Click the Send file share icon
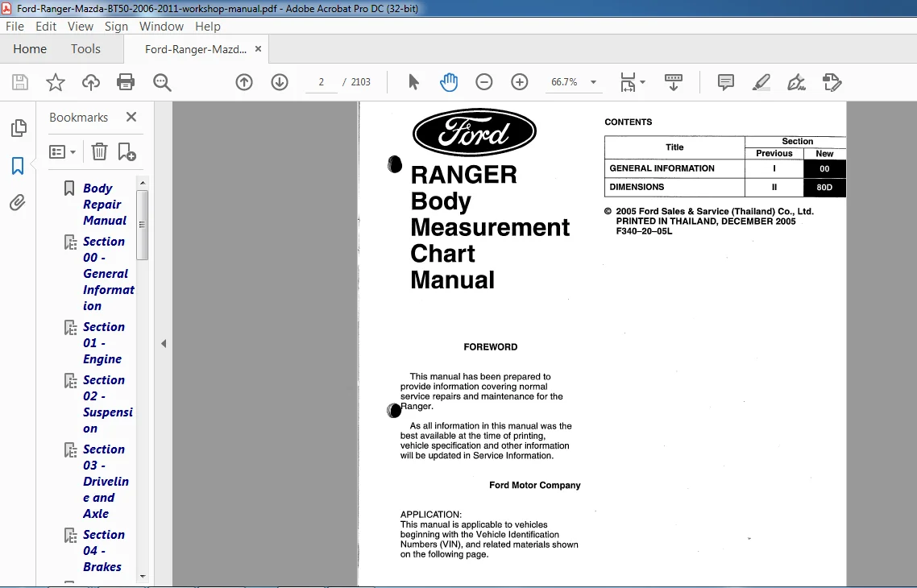Viewport: 917px width, 588px height. click(832, 82)
